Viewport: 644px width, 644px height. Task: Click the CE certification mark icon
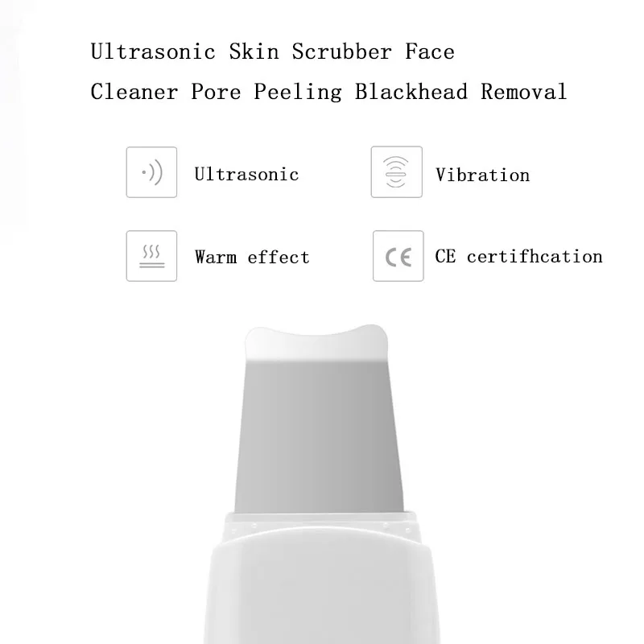tap(398, 256)
